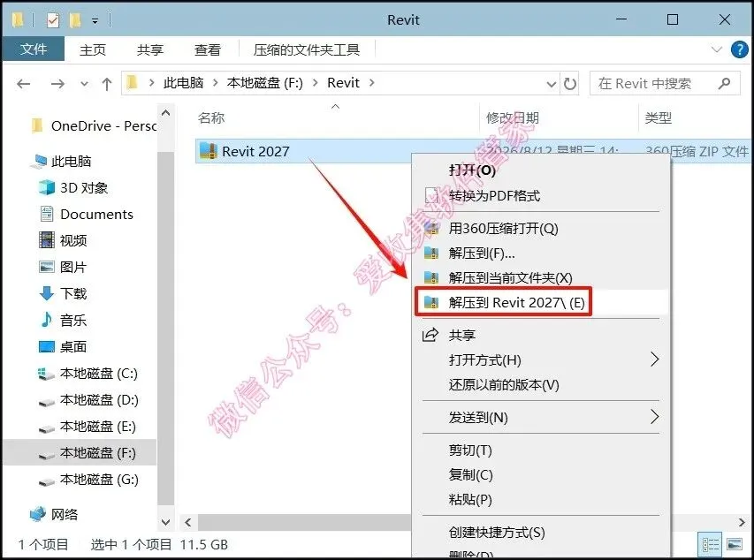Click navigation pane scroll down arrow
Viewport: 754px width, 560px height.
[x=165, y=522]
